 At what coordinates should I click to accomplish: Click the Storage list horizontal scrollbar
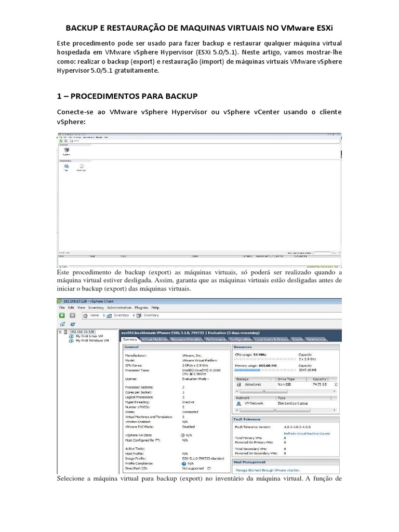pos(285,391)
